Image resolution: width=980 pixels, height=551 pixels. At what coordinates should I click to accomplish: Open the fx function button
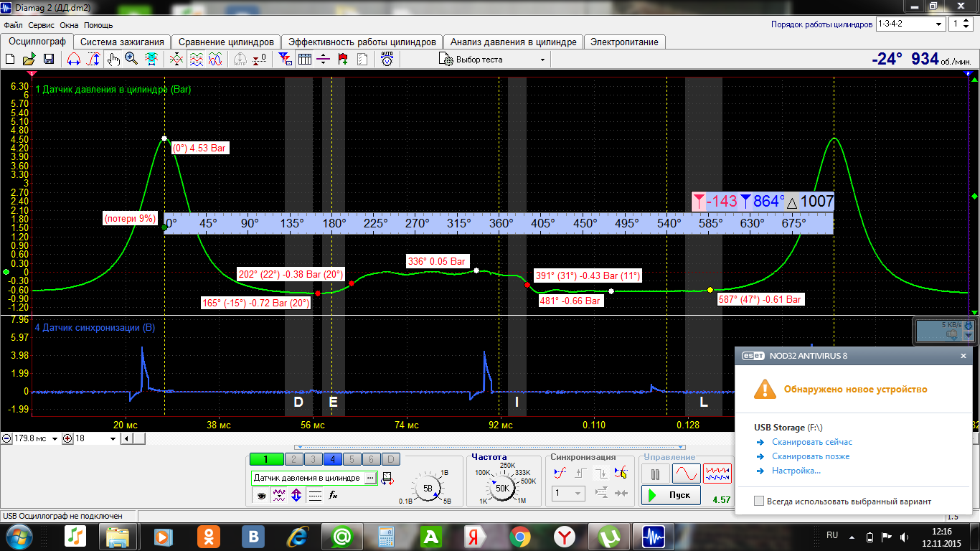[x=333, y=495]
